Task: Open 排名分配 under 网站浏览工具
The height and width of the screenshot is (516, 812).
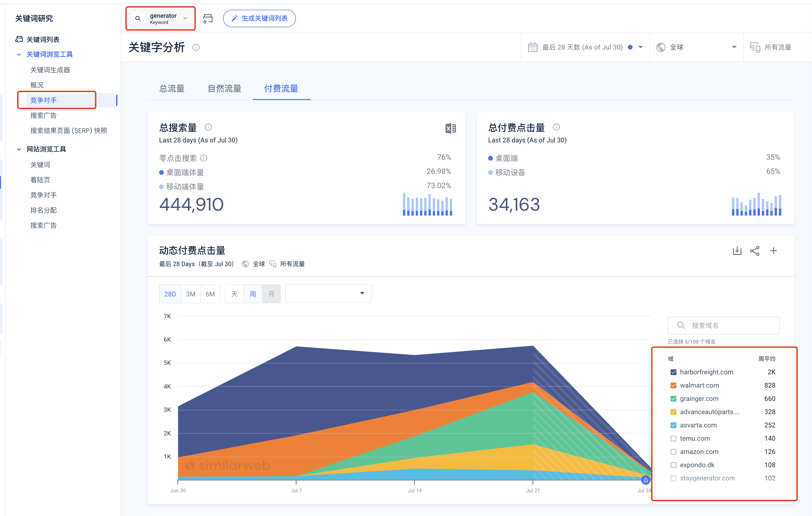Action: [44, 210]
